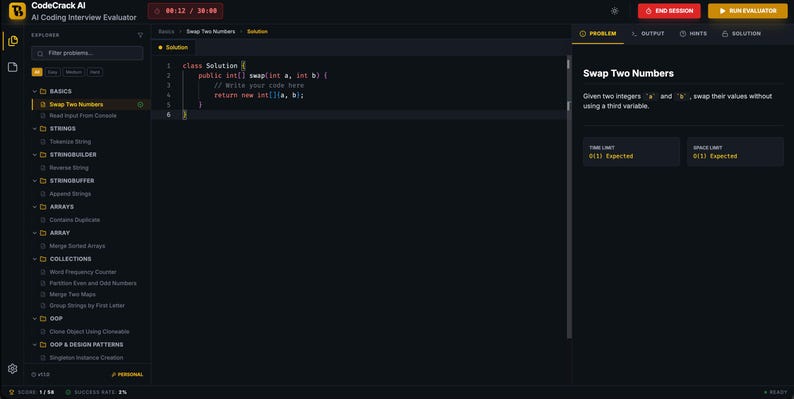Open the Explorer panel icon in sidebar
This screenshot has height=399, width=794.
pos(13,41)
